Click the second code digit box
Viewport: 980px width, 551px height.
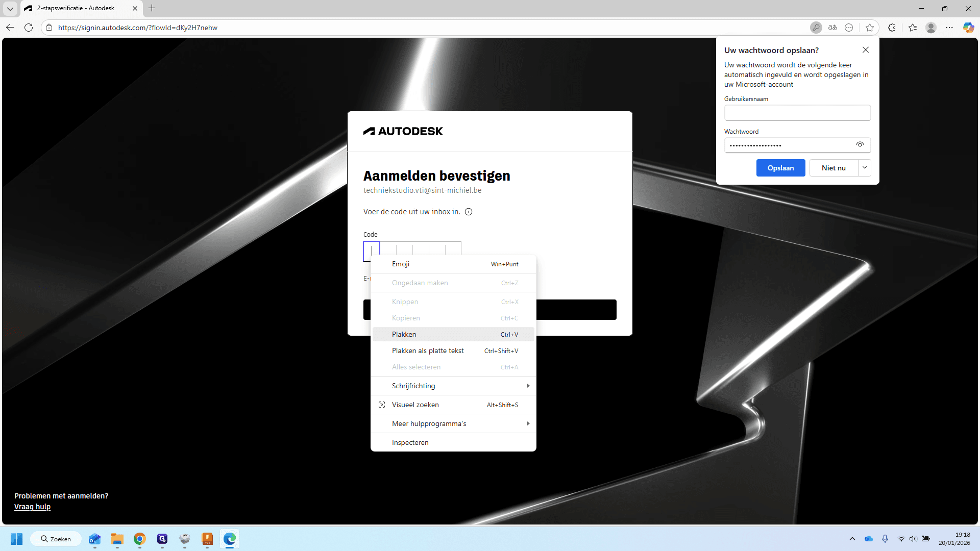pos(388,249)
